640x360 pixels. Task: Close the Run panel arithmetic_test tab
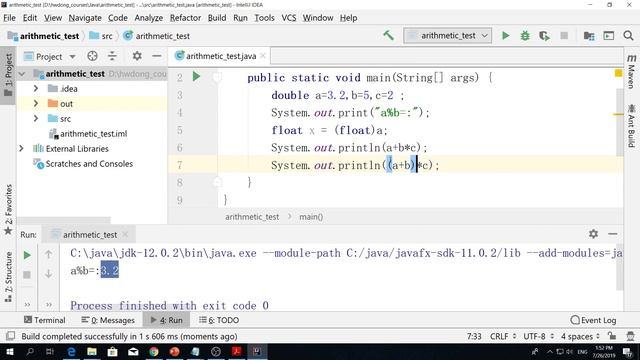(x=125, y=234)
